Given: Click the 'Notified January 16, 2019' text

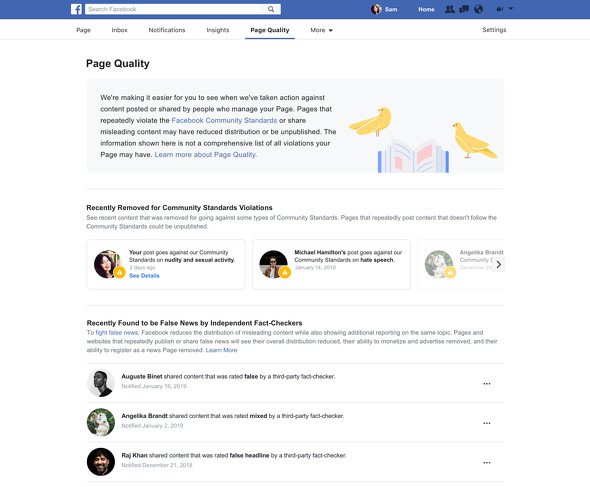Looking at the screenshot, I should coord(154,386).
